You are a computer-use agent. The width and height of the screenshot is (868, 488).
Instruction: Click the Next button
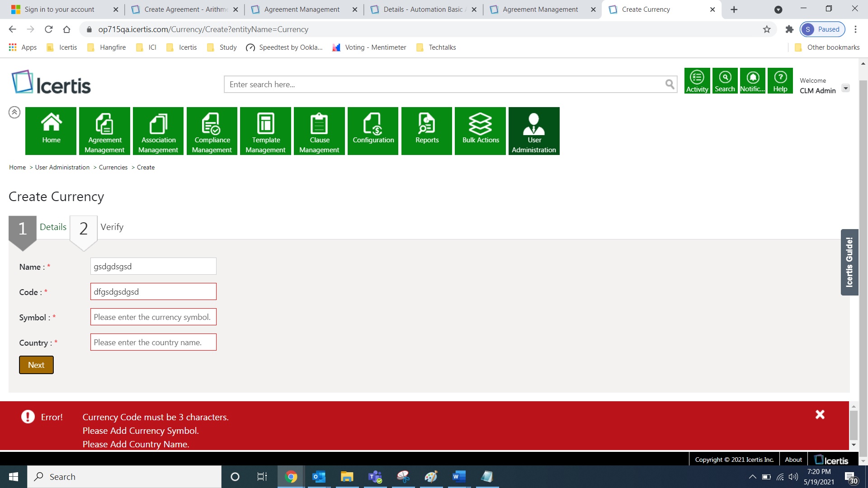click(x=36, y=365)
